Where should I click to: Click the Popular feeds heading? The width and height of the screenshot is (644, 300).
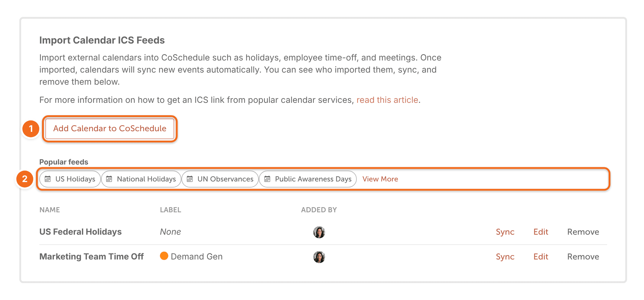[64, 162]
